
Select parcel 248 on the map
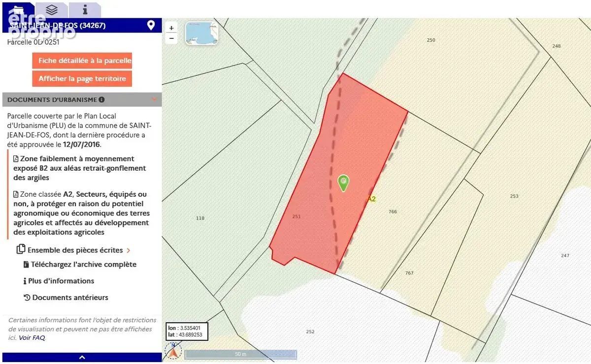click(557, 46)
